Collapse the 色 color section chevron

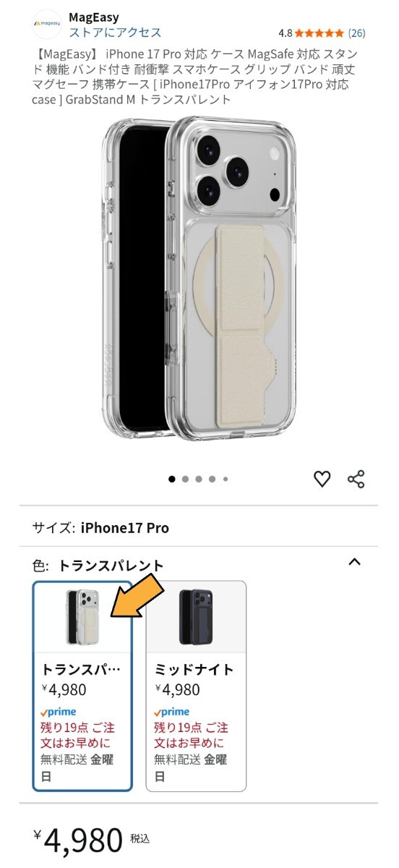coord(354,562)
